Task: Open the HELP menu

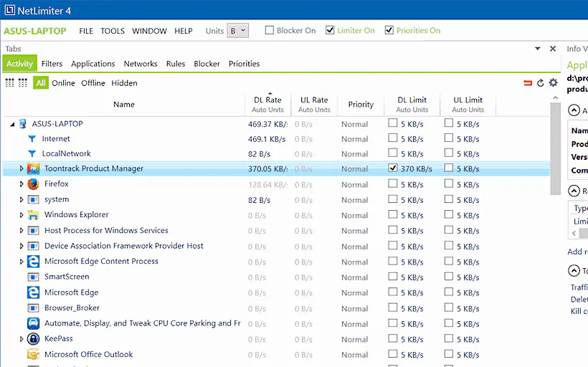Action: [184, 31]
